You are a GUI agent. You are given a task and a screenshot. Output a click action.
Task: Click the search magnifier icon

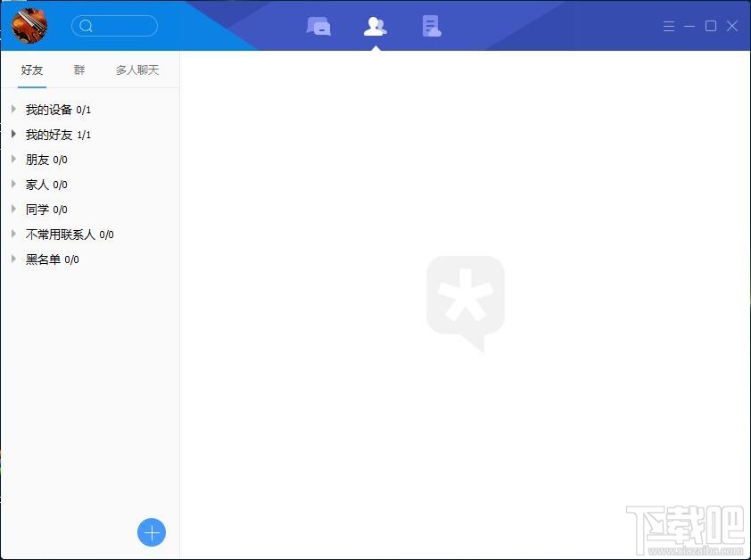87,26
